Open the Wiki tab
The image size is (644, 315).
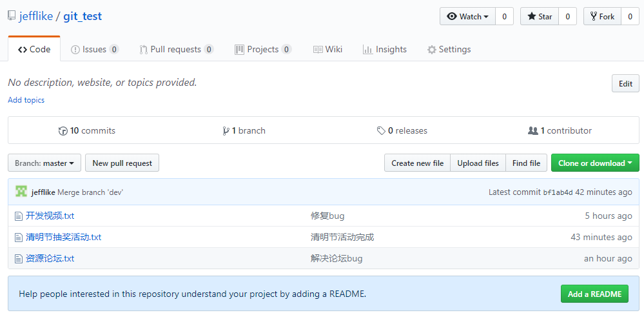[327, 49]
